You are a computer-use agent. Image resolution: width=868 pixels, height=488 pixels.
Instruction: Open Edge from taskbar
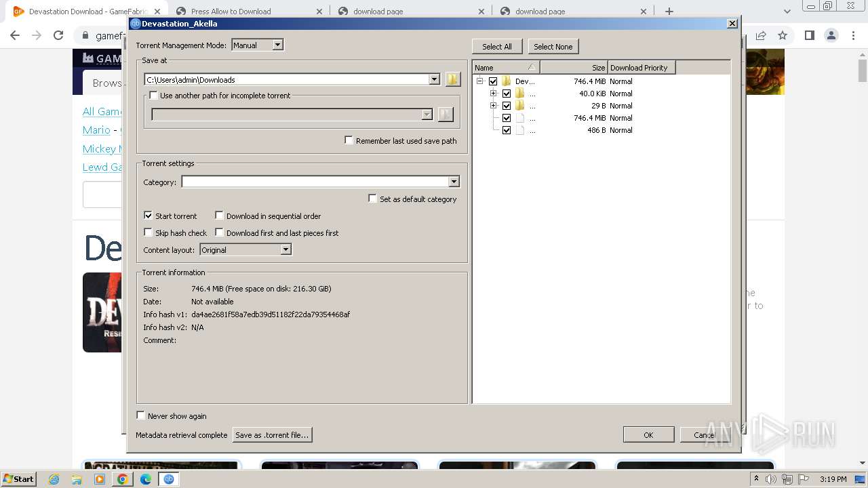coord(146,479)
